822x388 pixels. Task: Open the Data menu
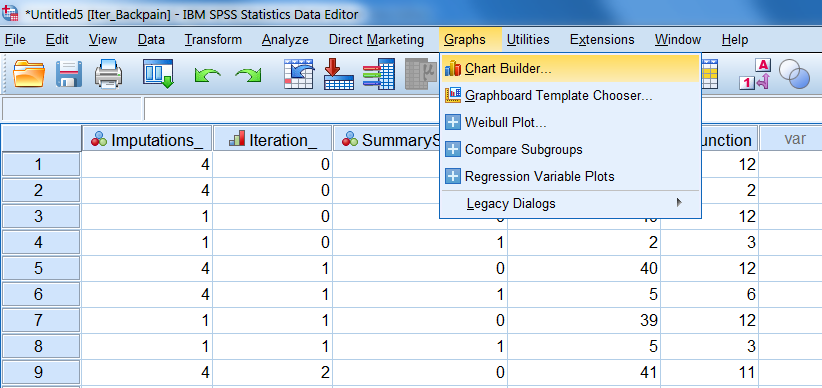click(151, 40)
